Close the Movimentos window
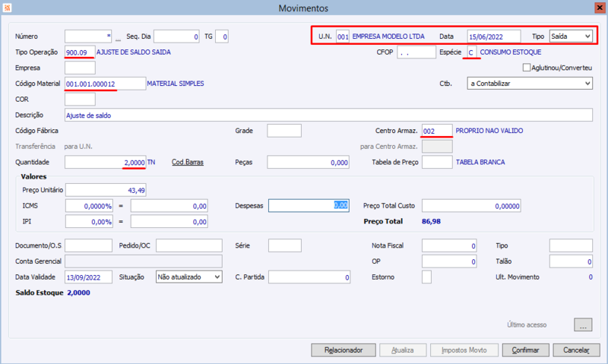This screenshot has height=364, width=608. click(x=600, y=8)
